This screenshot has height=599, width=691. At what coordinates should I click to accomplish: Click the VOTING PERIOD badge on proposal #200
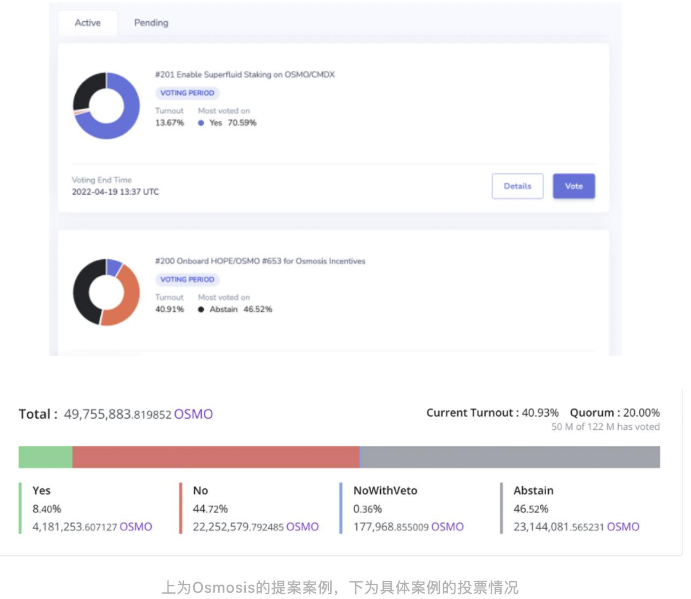coord(187,279)
